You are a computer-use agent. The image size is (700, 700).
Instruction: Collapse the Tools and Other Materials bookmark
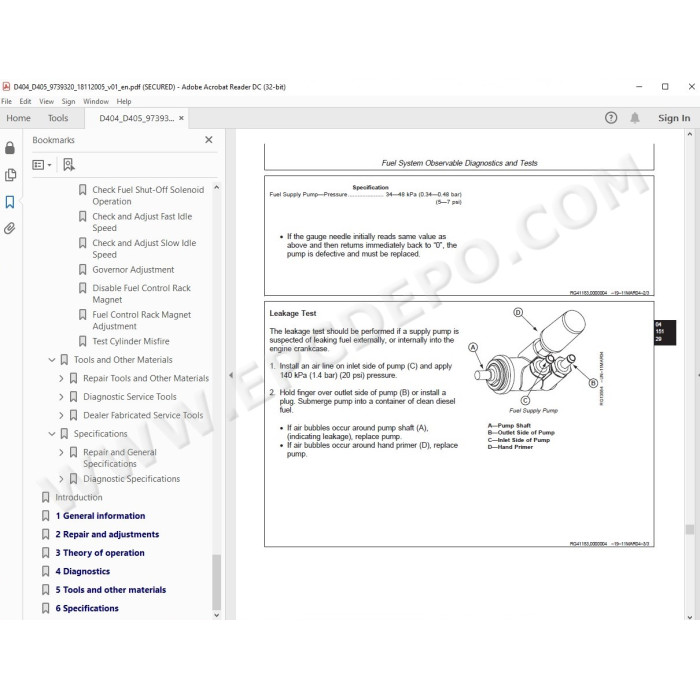coord(52,360)
